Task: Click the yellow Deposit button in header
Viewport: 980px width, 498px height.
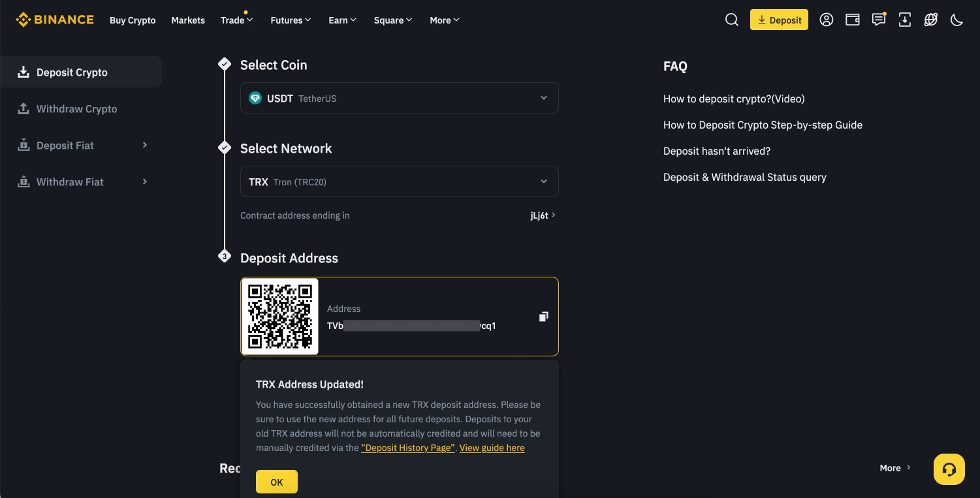Action: point(779,20)
